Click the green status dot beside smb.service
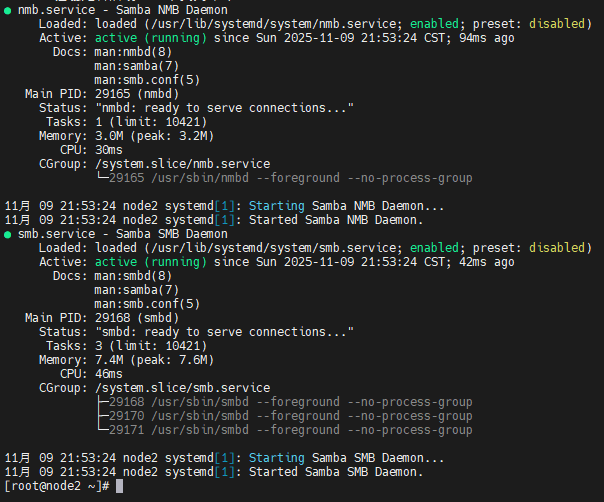This screenshot has width=604, height=502. (x=8, y=235)
